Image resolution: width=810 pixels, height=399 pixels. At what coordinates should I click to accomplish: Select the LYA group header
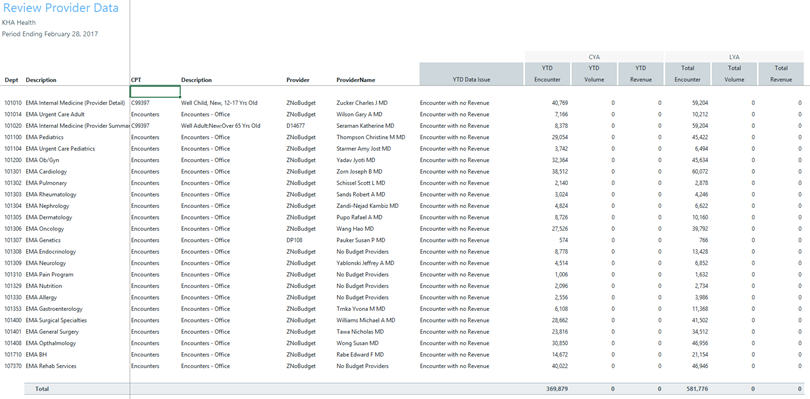click(x=734, y=57)
